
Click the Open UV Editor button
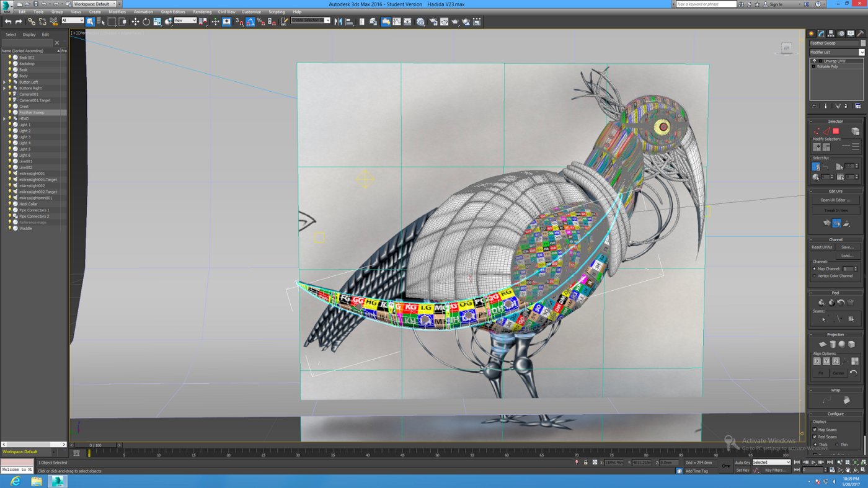coord(835,200)
